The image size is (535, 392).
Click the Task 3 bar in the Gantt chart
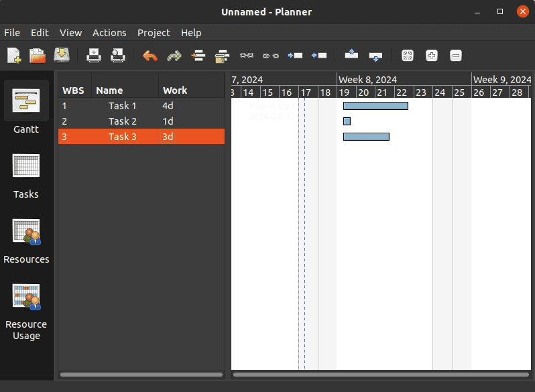pyautogui.click(x=366, y=137)
